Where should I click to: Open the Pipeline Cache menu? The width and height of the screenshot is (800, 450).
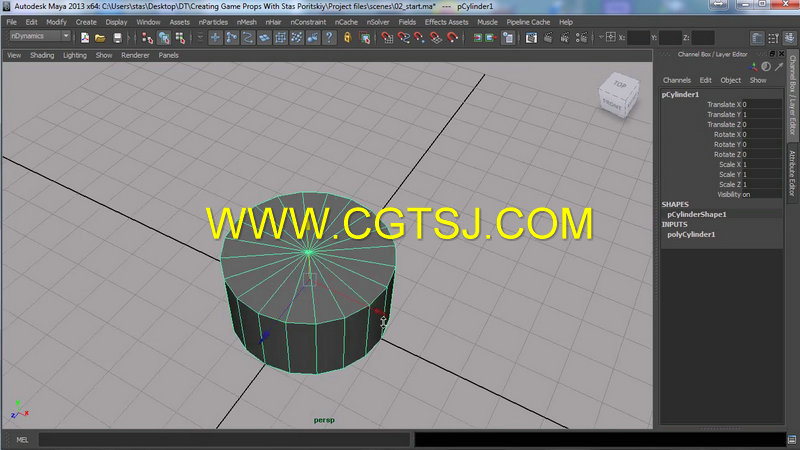[528, 22]
